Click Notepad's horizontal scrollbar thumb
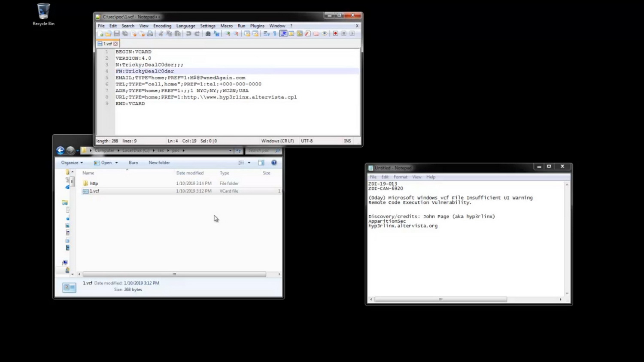 click(x=440, y=299)
